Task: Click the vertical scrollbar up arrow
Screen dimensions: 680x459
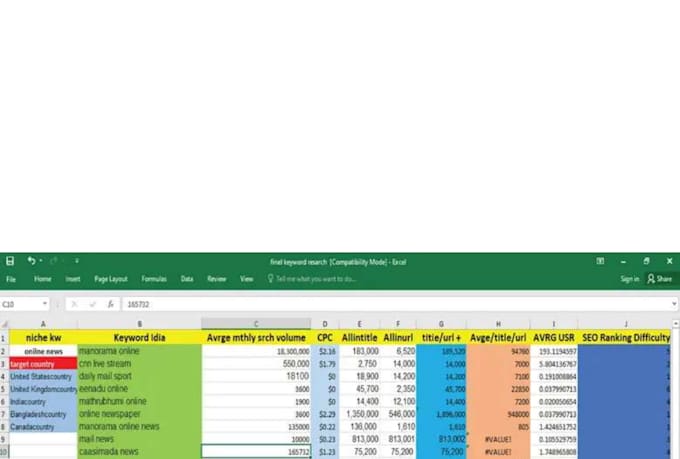Action: (676, 324)
